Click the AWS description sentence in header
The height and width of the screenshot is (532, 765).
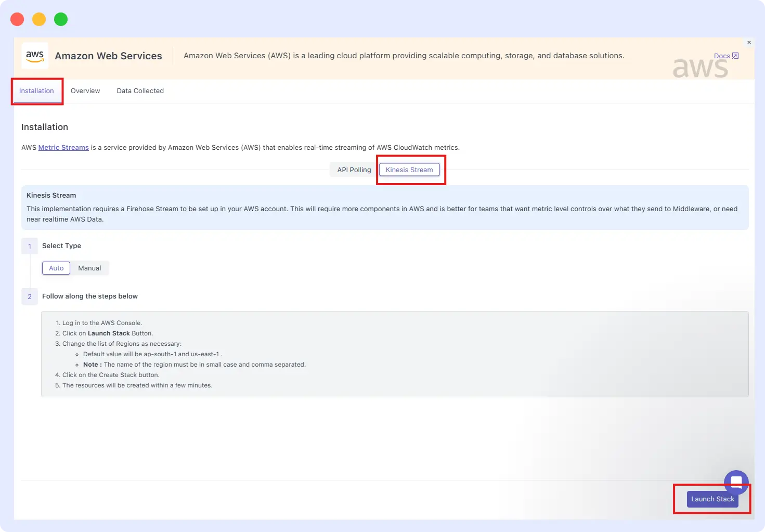tap(404, 56)
